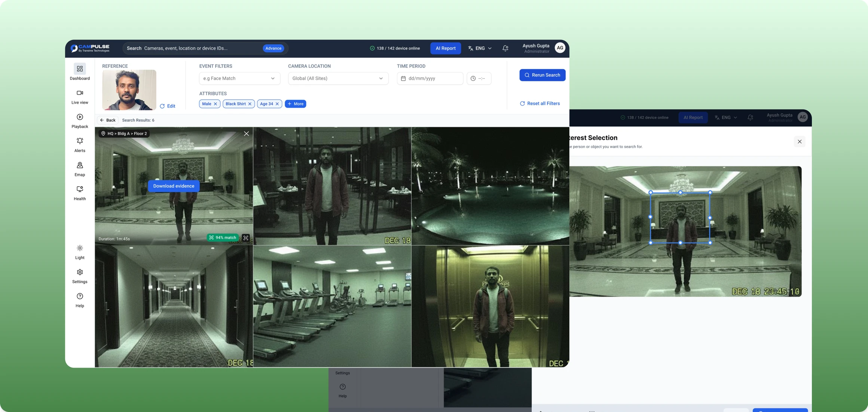The height and width of the screenshot is (412, 868).
Task: Select the date field dd/mm/yyyy
Action: (430, 78)
